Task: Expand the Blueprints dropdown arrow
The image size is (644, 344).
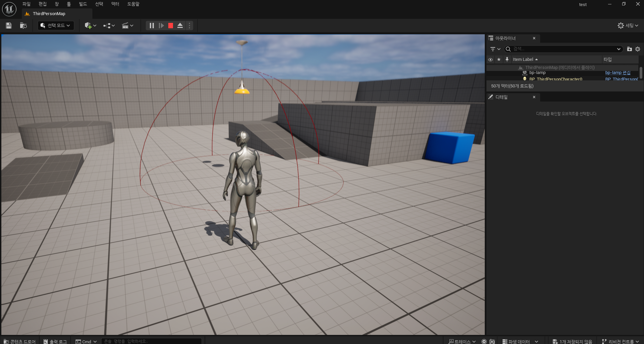Action: tap(113, 26)
